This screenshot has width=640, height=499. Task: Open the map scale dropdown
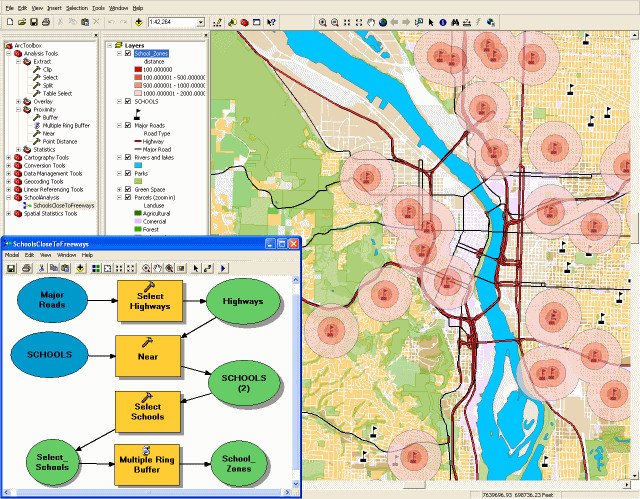point(200,21)
